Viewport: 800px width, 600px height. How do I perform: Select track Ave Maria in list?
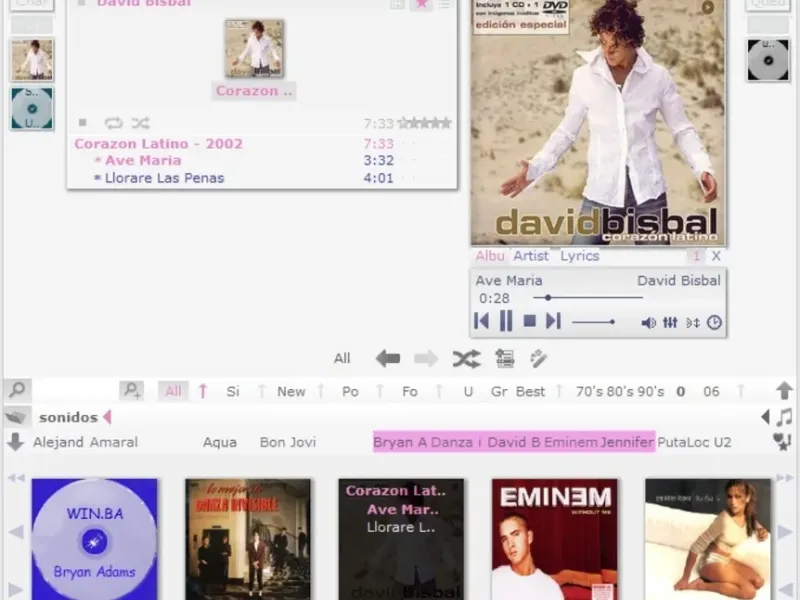click(143, 160)
